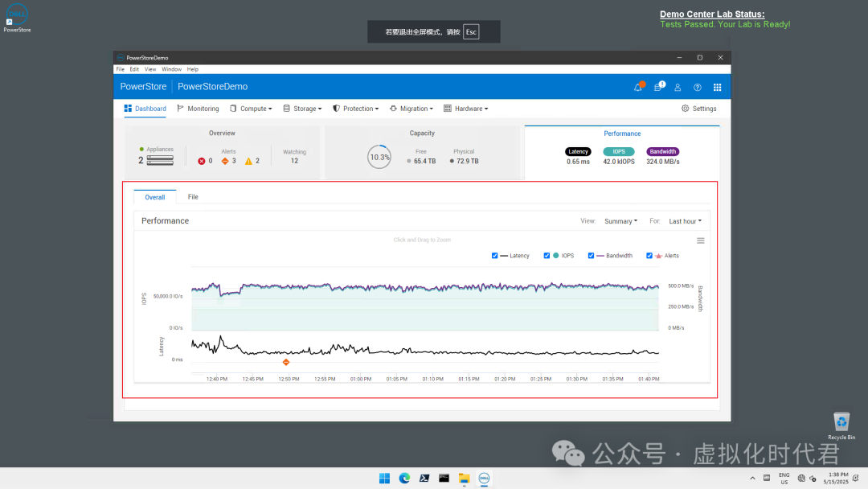Click the Watching count 12
This screenshot has height=489, width=868.
pyautogui.click(x=294, y=161)
